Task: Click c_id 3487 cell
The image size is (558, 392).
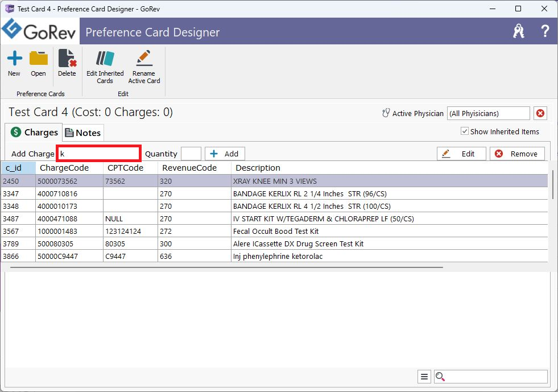Action: (18, 218)
